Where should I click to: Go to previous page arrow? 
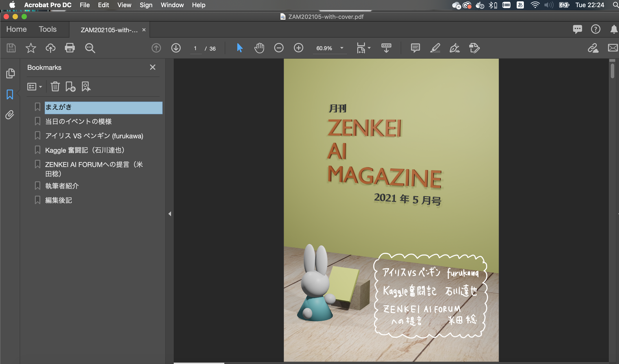coord(156,48)
